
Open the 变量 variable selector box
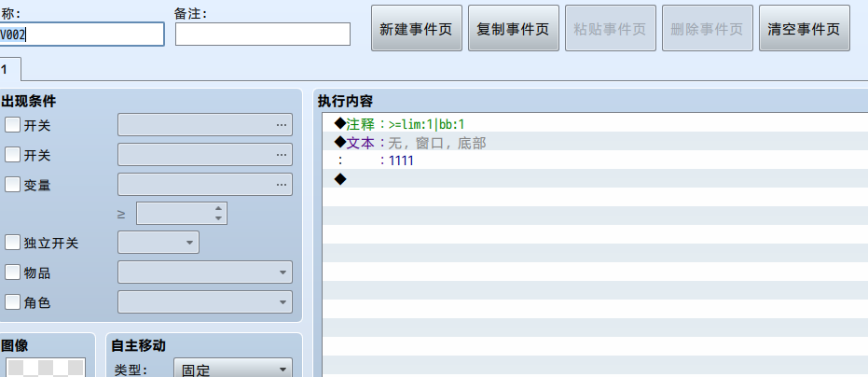(x=205, y=185)
